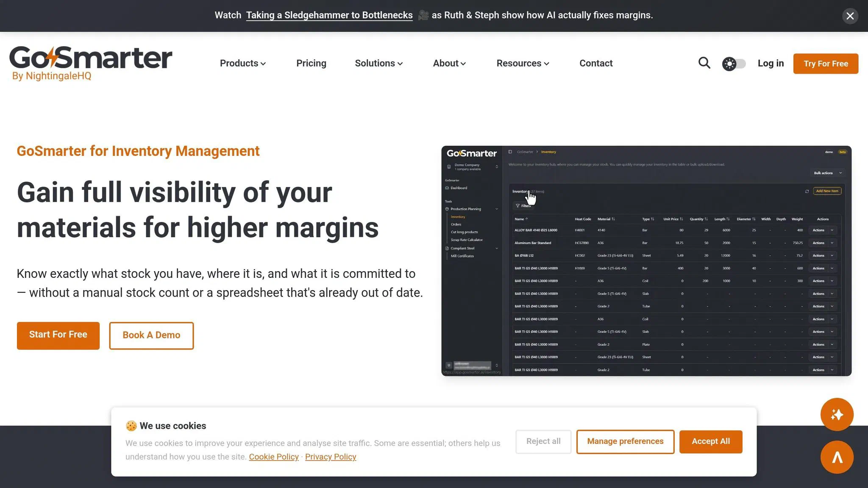Select Pricing in the navigation

click(311, 63)
